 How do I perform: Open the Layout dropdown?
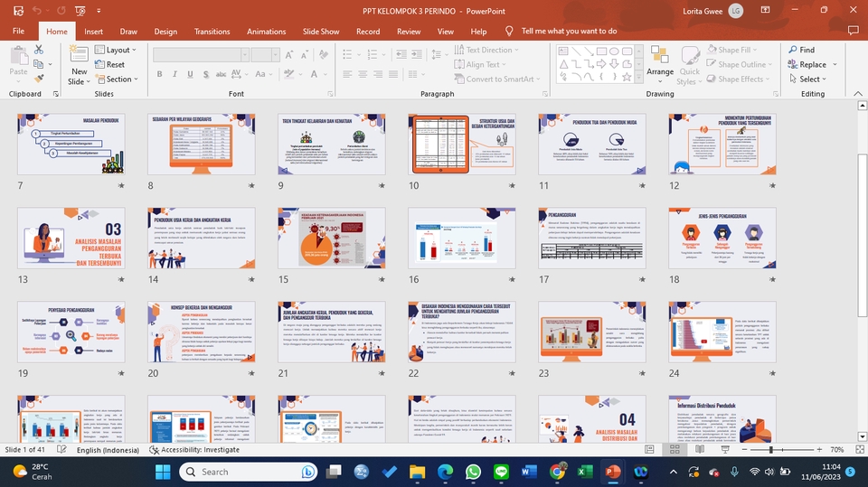point(115,50)
